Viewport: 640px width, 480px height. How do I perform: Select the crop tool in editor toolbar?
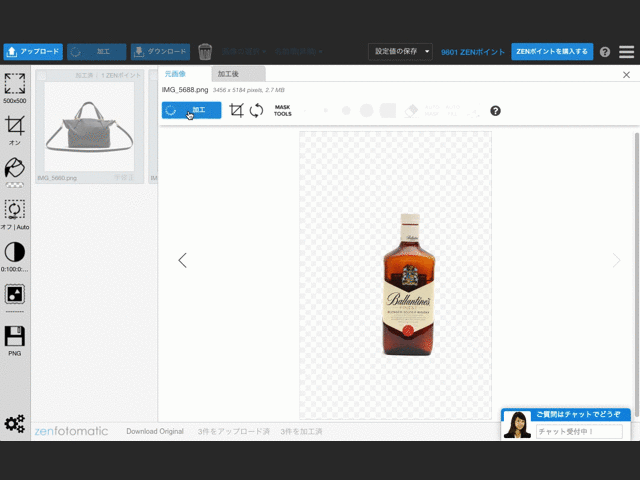pyautogui.click(x=236, y=110)
